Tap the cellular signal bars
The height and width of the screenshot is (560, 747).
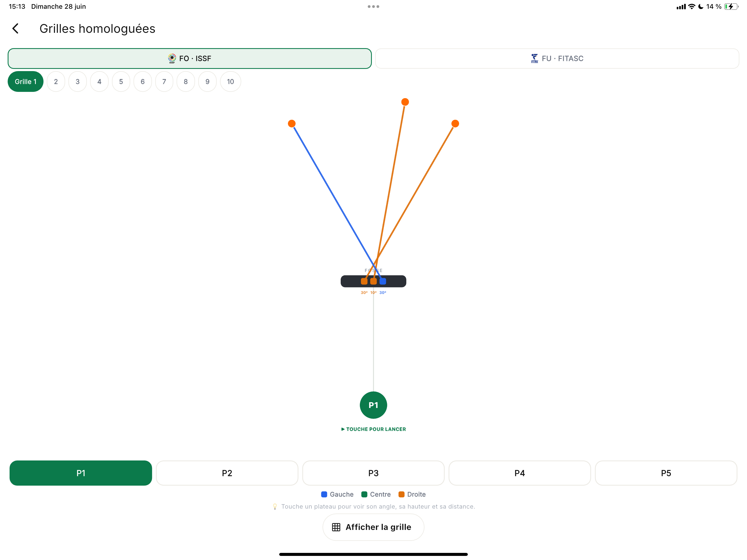(x=681, y=6)
